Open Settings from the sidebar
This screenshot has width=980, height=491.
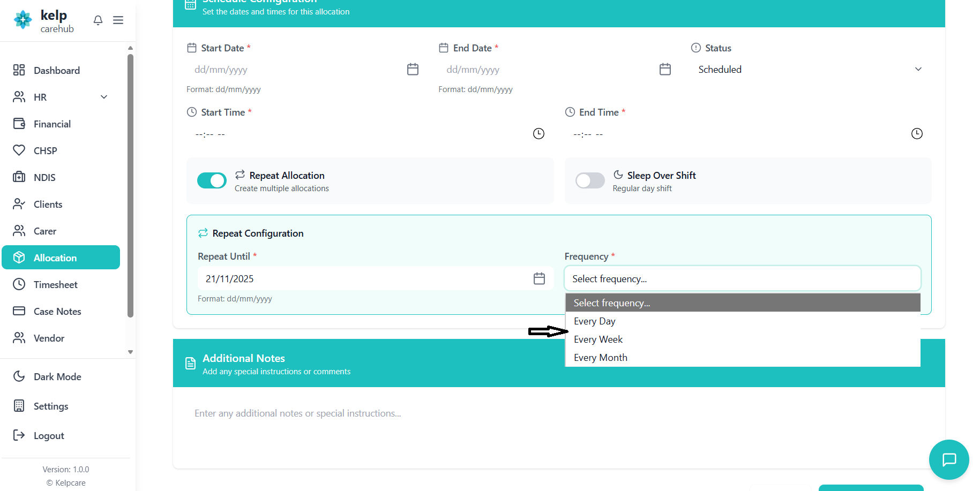coord(51,406)
